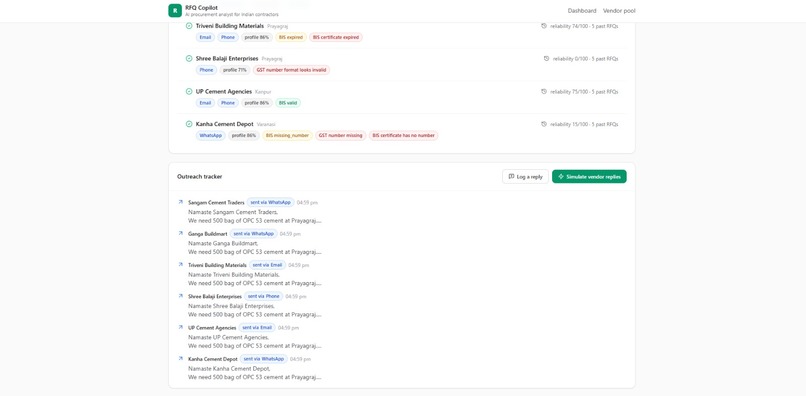This screenshot has height=396, width=806.
Task: Click the Log a reply button
Action: pyautogui.click(x=525, y=176)
